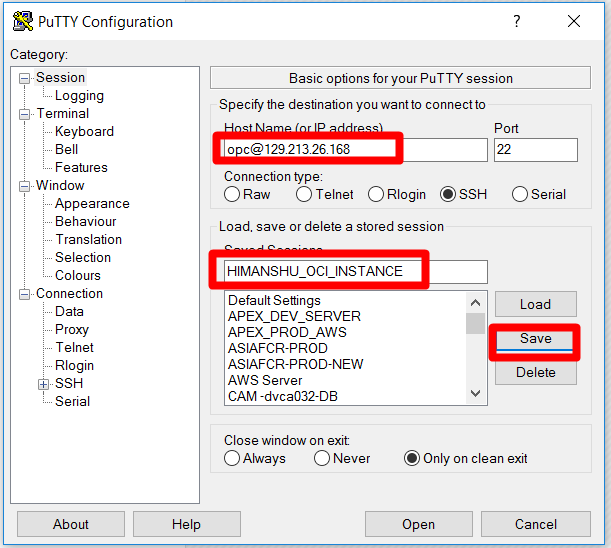Click the question mark help button
611x548 pixels.
pyautogui.click(x=517, y=21)
